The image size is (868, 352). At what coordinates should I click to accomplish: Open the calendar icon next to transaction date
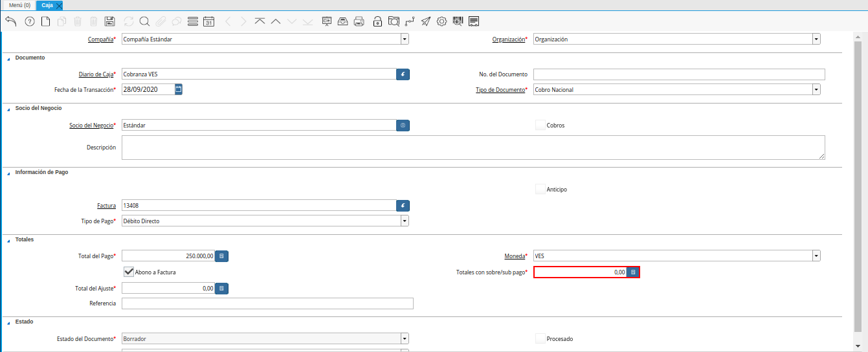[x=179, y=89]
